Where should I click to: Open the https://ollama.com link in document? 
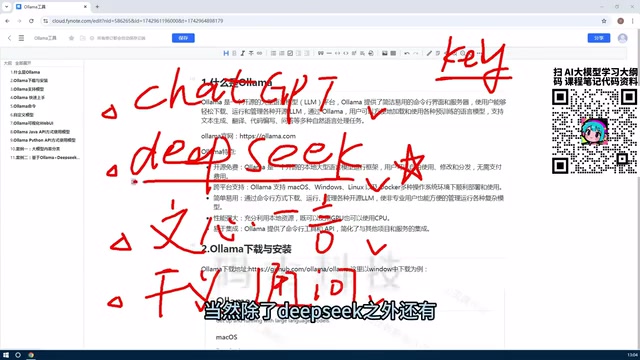(x=267, y=136)
